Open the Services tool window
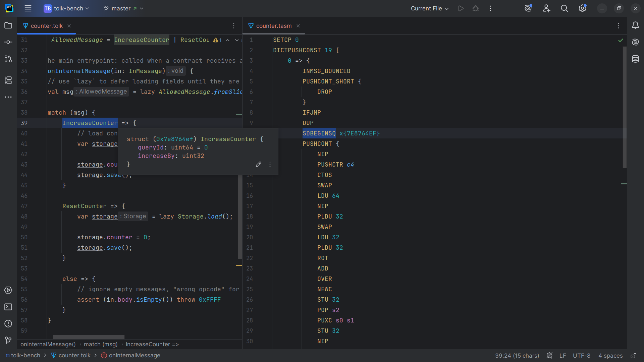This screenshot has height=362, width=644. point(8,290)
